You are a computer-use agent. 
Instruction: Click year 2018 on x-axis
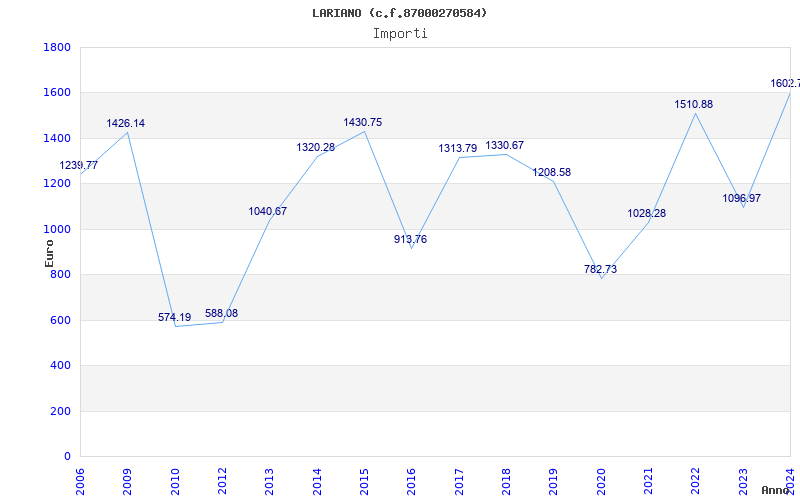(x=506, y=482)
